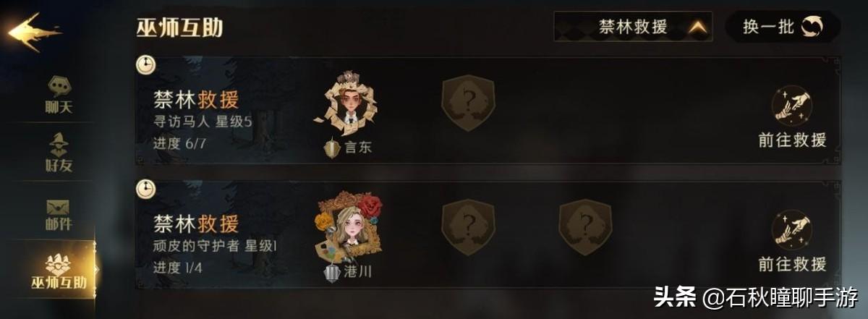Click the golden back arrow icon
The height and width of the screenshot is (319, 868).
33,33
